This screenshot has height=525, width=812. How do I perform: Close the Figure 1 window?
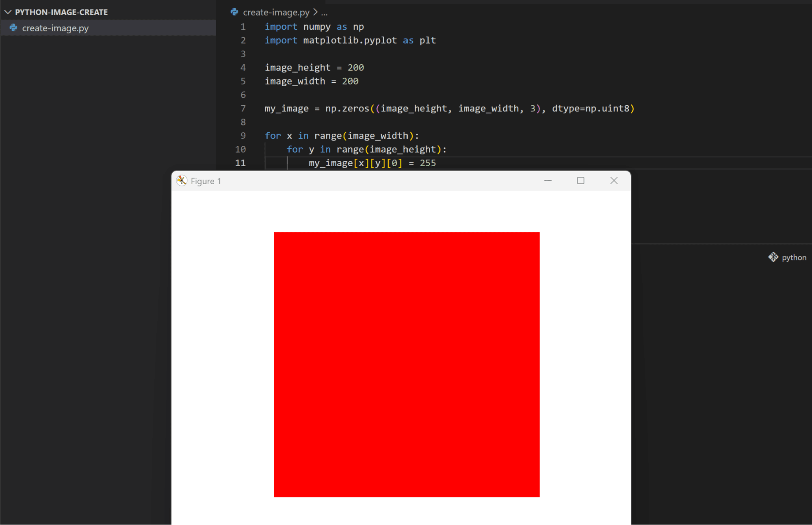tap(614, 180)
